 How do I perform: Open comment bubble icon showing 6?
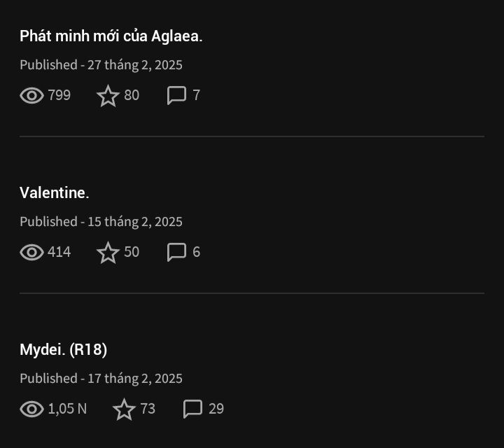[177, 252]
